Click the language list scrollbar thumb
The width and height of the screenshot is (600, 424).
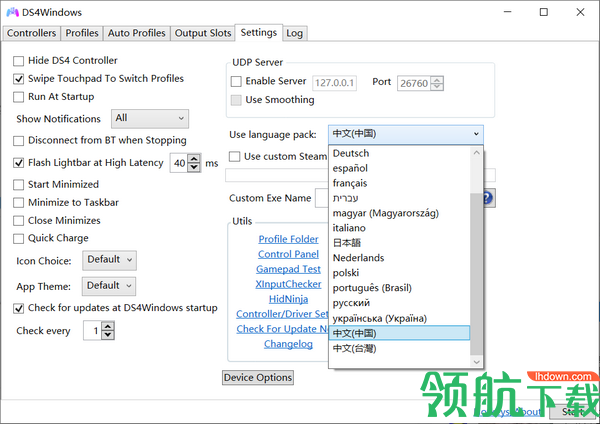point(476,274)
